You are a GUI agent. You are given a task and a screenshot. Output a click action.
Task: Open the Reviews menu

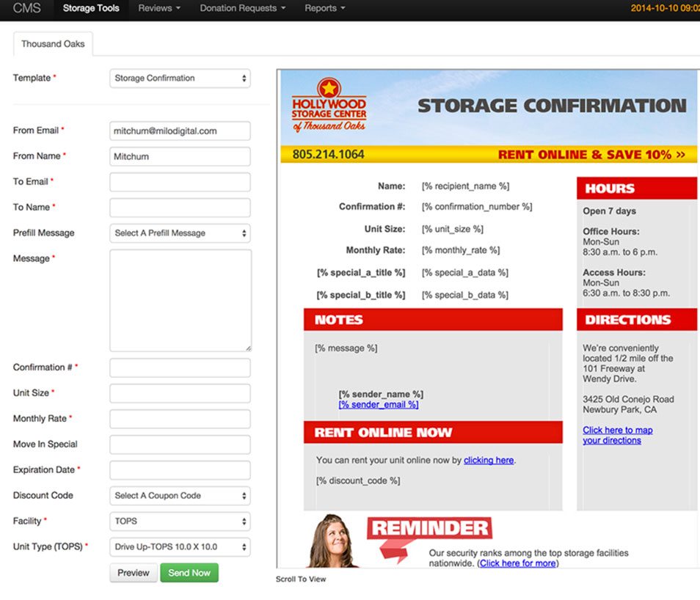159,9
